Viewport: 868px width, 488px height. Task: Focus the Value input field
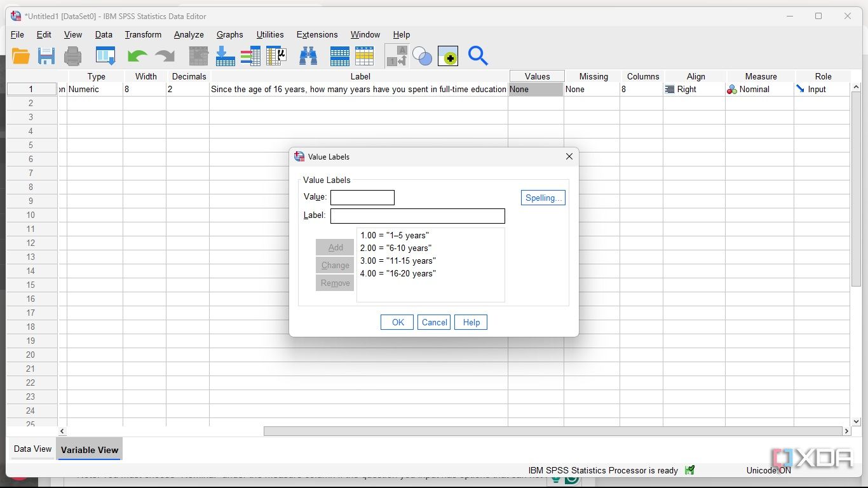pyautogui.click(x=362, y=198)
